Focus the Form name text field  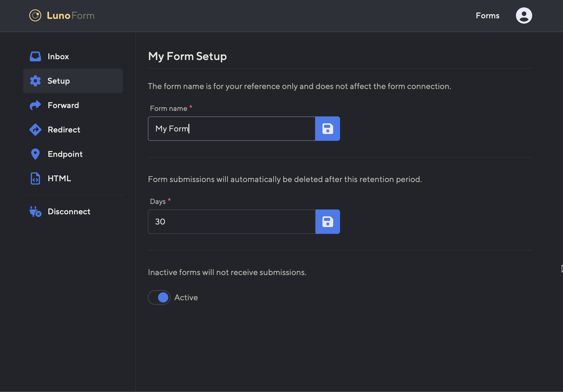point(232,129)
